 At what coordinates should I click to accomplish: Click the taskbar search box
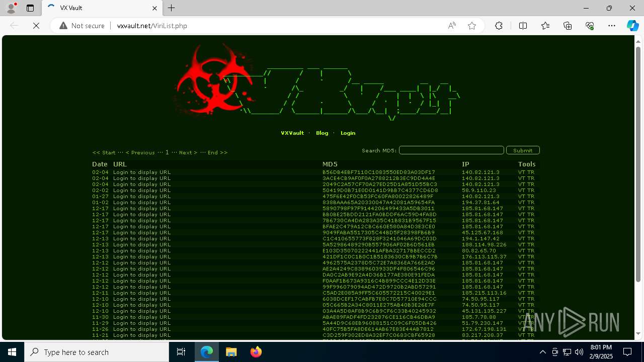(x=97, y=352)
